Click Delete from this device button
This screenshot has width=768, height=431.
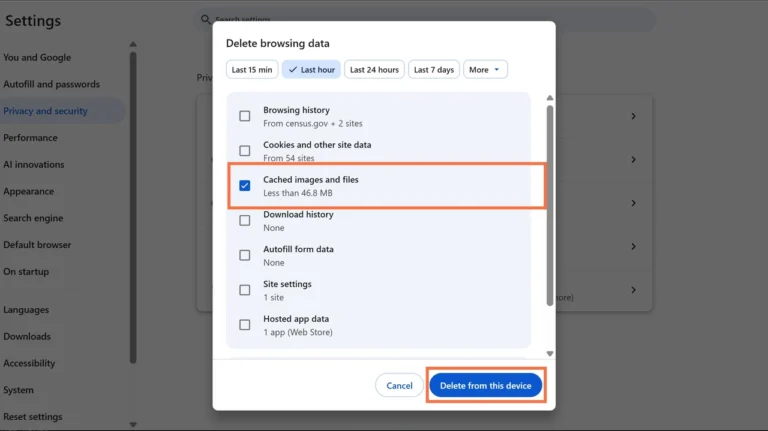485,385
